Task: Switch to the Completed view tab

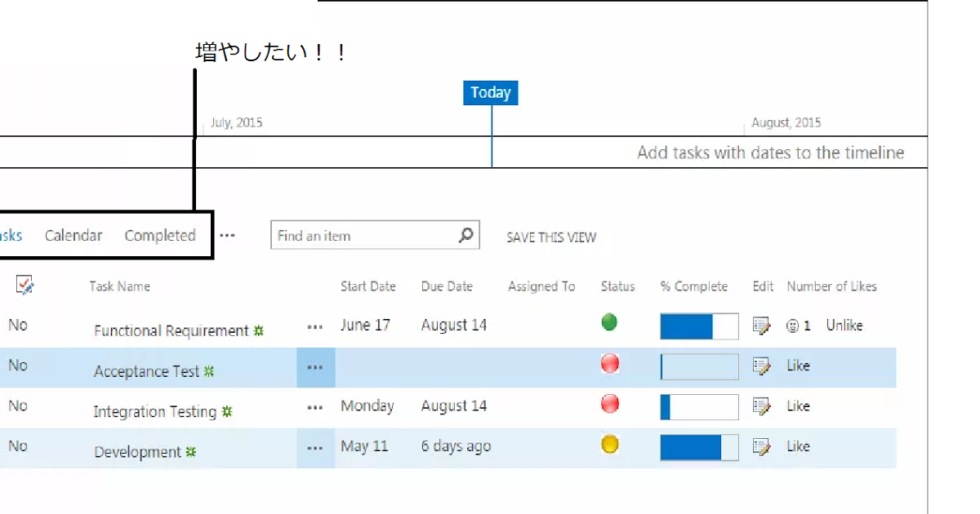Action: click(x=160, y=235)
